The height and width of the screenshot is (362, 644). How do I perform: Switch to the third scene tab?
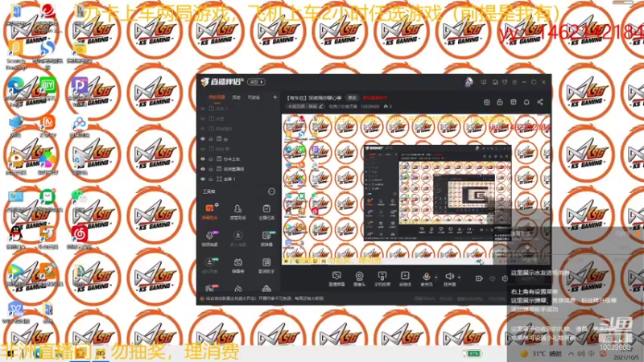pos(254,97)
